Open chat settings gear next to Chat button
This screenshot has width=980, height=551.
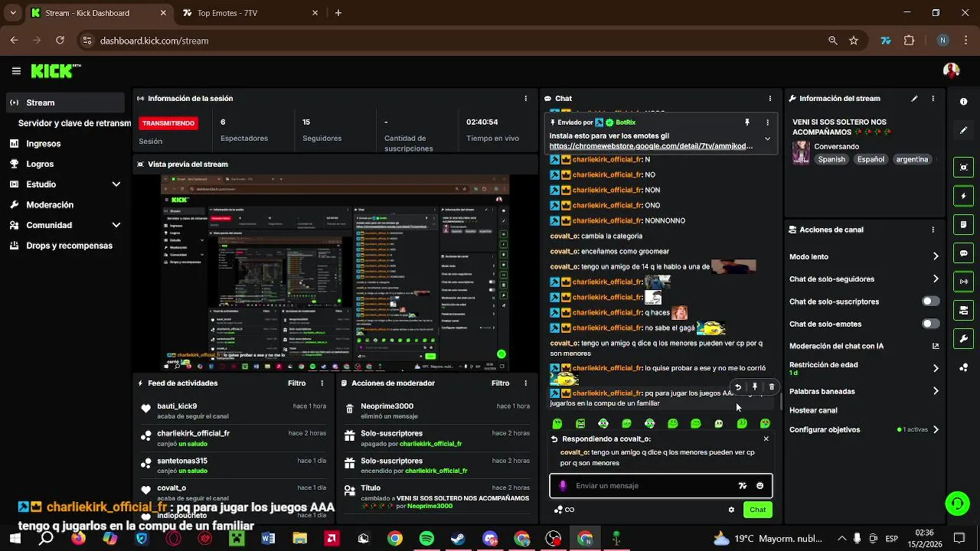coord(731,510)
